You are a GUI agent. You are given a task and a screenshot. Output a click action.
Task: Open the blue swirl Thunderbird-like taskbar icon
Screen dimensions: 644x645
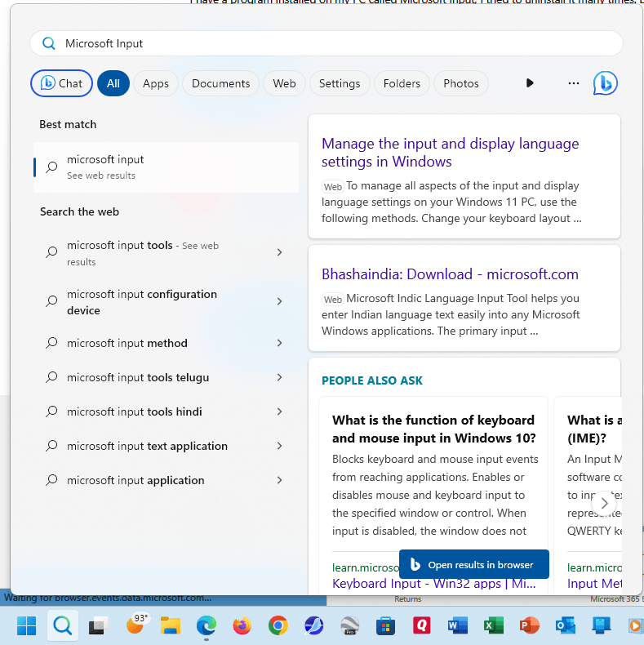(313, 625)
